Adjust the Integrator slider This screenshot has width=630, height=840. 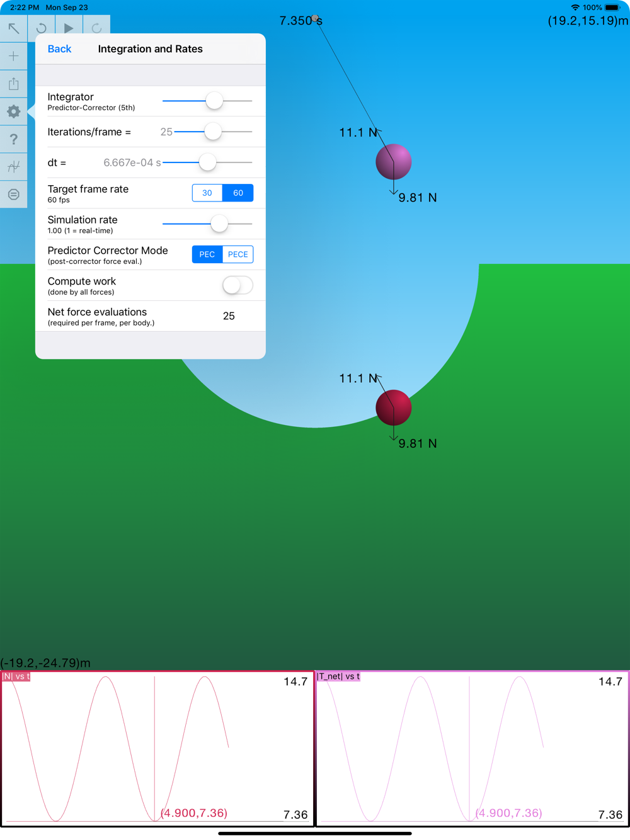coord(214,101)
